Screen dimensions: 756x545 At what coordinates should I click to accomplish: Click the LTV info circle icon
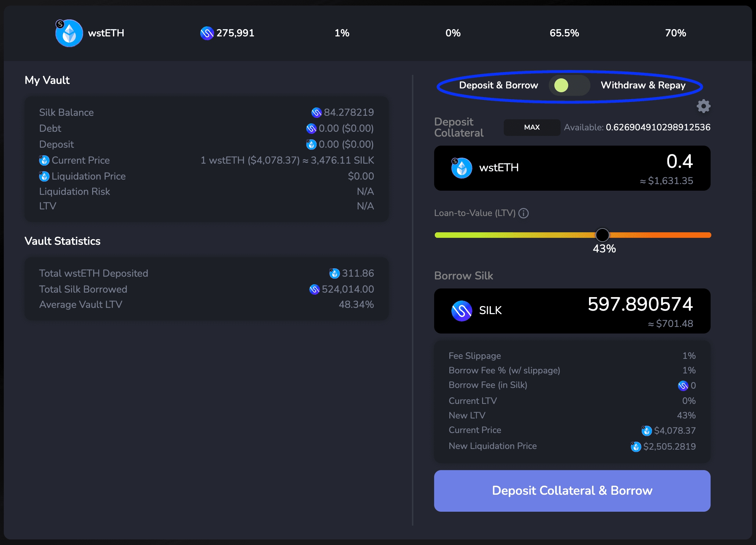(x=524, y=213)
